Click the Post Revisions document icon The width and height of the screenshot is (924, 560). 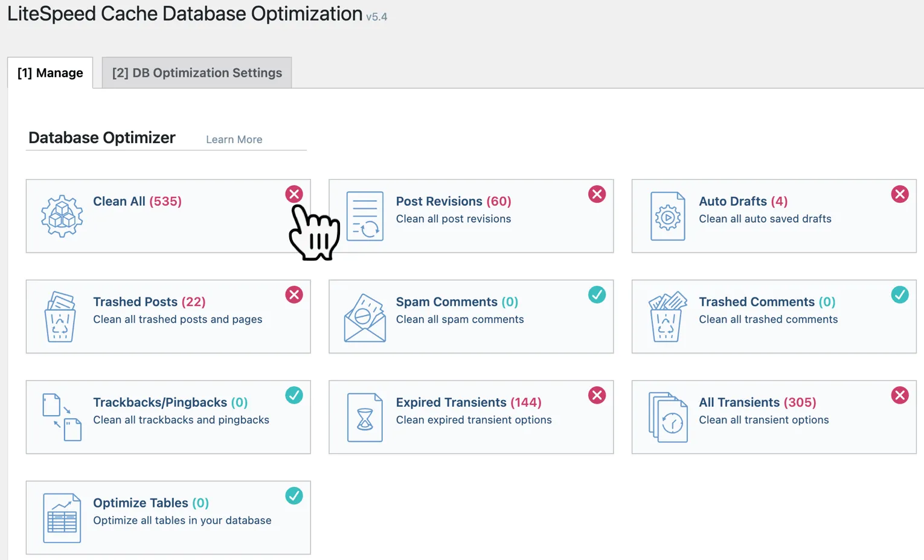click(365, 216)
